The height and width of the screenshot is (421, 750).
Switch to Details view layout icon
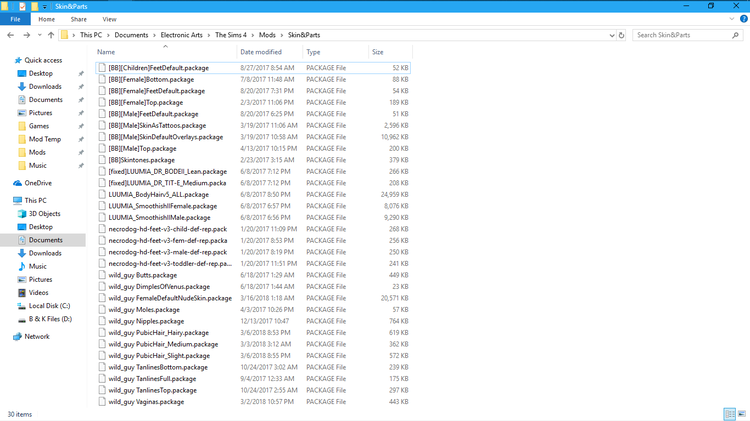coord(729,414)
